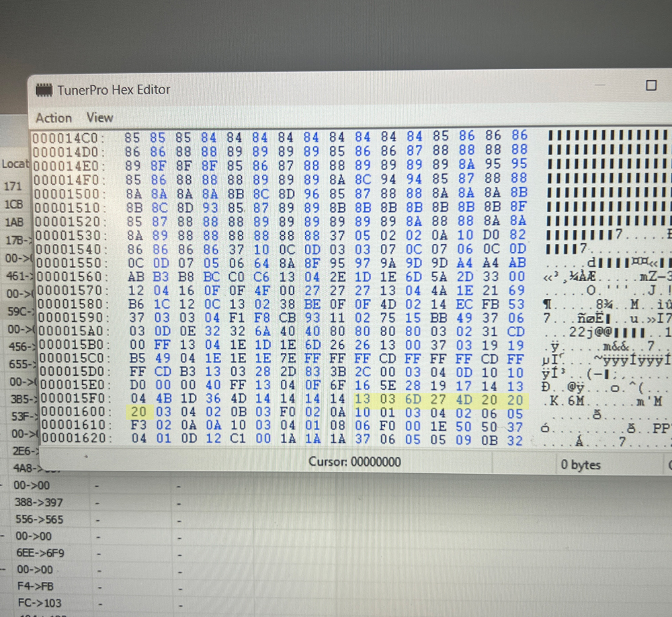Select address label 000014C0
Viewport: 672px width, 617px height.
(69, 138)
